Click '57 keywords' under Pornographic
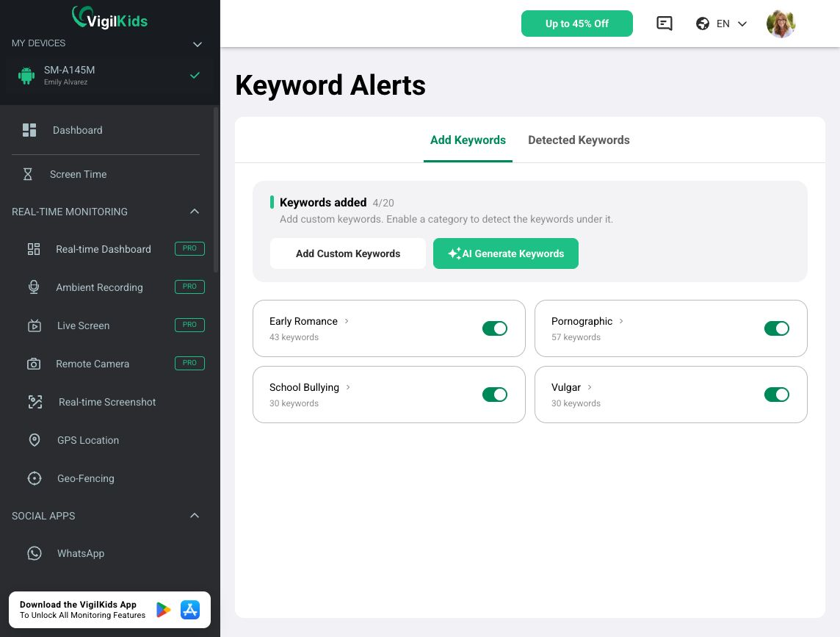 pyautogui.click(x=576, y=337)
